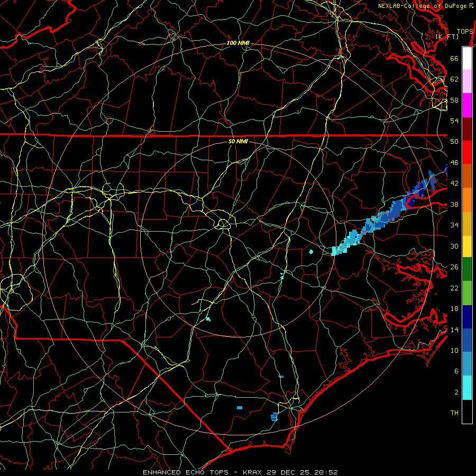This screenshot has height=476, width=476.
Task: Click the legend value 34
Action: 454,225
